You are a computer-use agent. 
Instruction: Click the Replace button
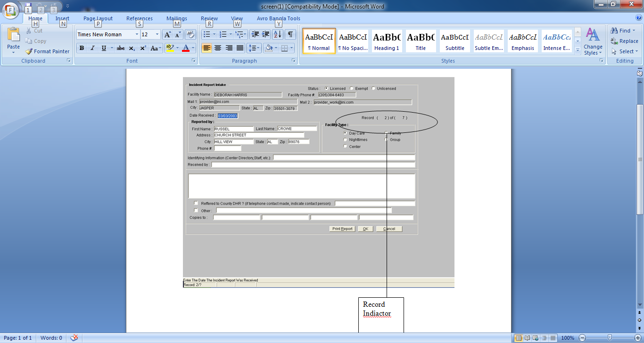624,41
